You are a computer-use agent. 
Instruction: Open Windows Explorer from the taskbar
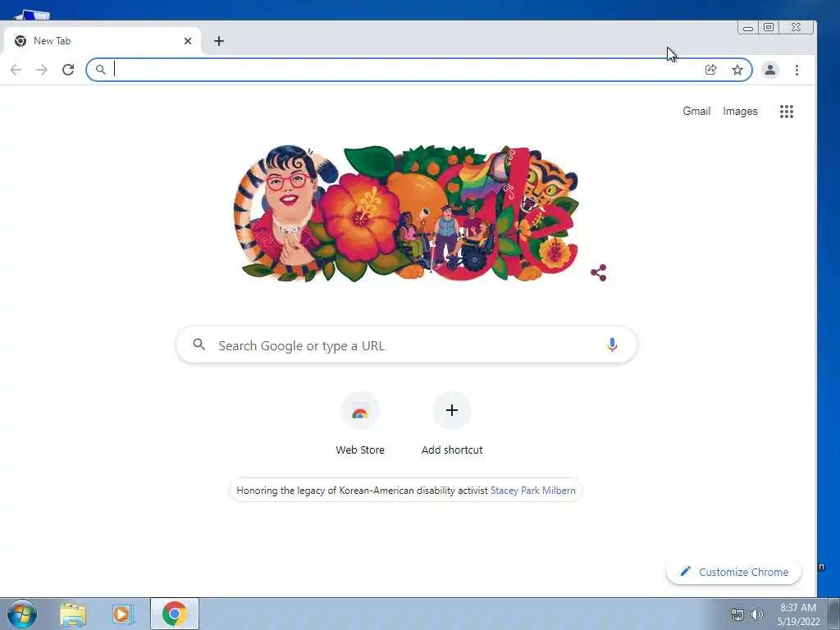coord(73,614)
